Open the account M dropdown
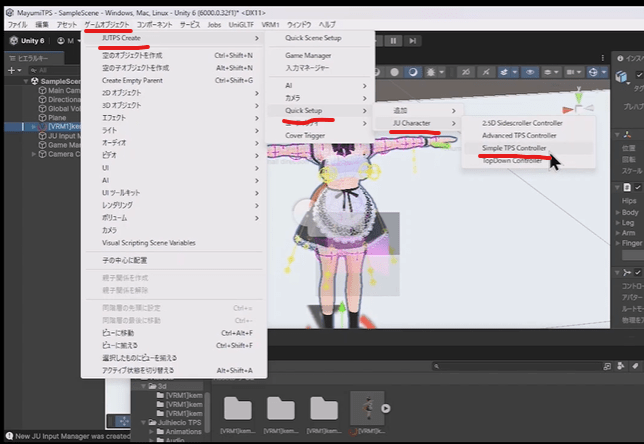This screenshot has width=644, height=444. click(x=69, y=41)
